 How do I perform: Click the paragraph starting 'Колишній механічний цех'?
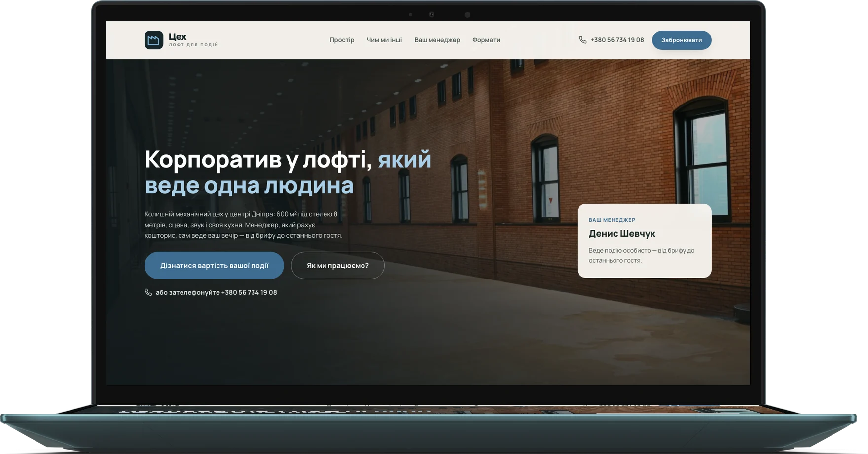(x=244, y=225)
